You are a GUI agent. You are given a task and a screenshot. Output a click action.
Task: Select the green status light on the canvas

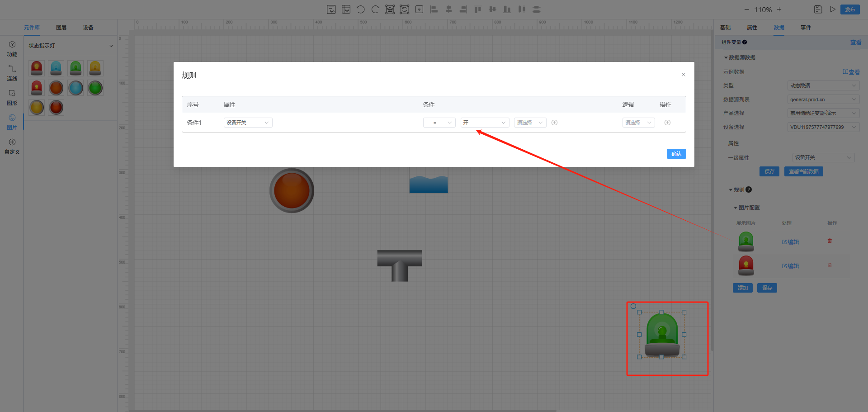pyautogui.click(x=662, y=335)
